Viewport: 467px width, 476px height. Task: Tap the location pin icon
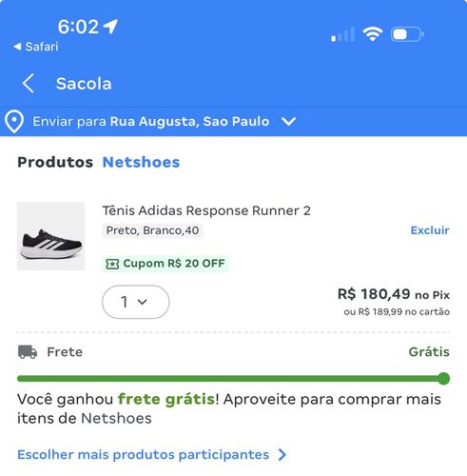[14, 122]
